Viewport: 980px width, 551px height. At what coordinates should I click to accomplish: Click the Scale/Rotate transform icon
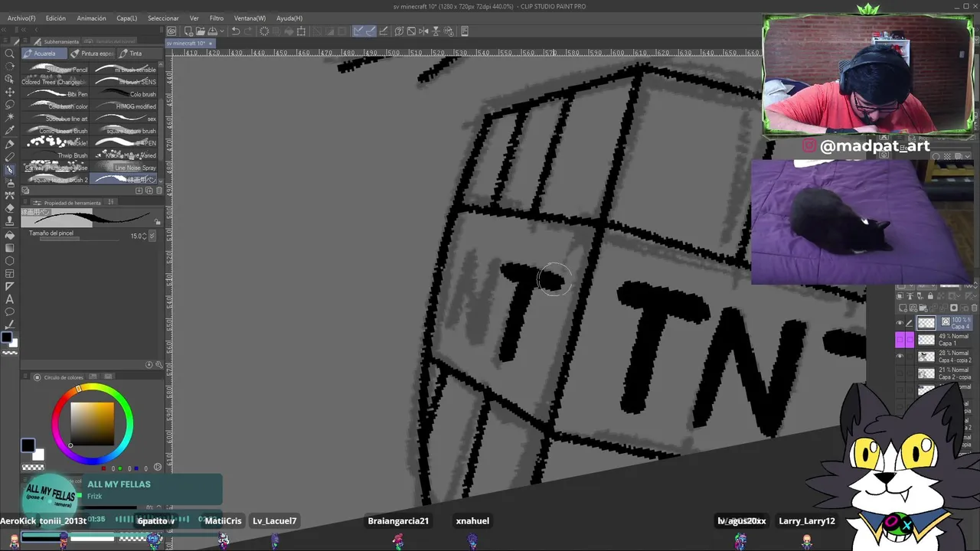pyautogui.click(x=301, y=31)
